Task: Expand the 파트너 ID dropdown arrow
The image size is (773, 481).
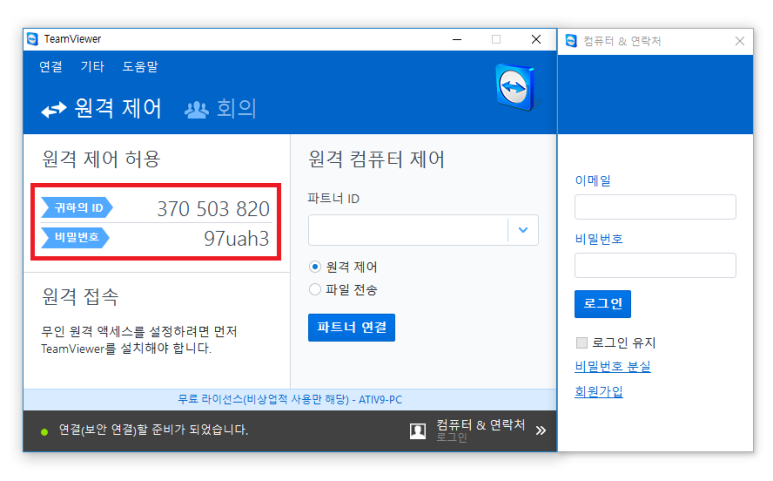Action: click(x=523, y=230)
